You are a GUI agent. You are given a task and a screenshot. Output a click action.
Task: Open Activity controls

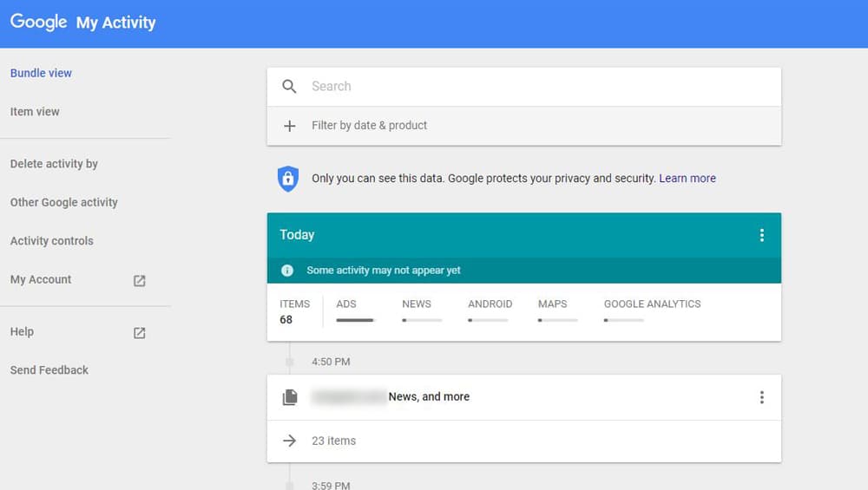[x=51, y=241]
